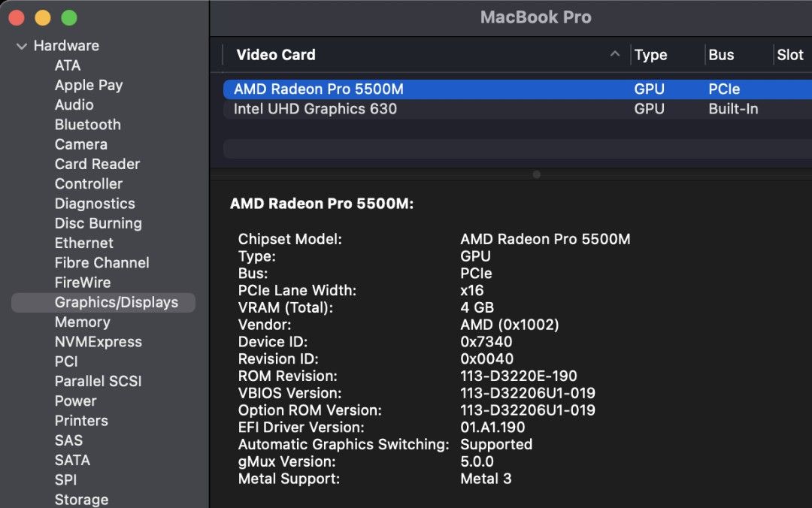Select NVMExpress in sidebar
Viewport: 812px width, 508px height.
[98, 342]
